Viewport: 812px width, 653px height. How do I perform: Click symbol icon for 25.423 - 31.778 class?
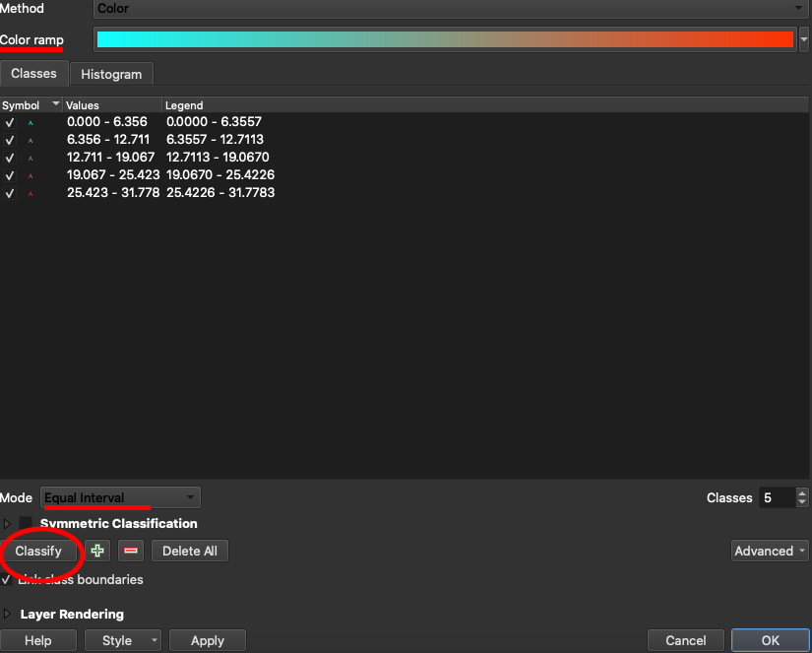pyautogui.click(x=31, y=194)
